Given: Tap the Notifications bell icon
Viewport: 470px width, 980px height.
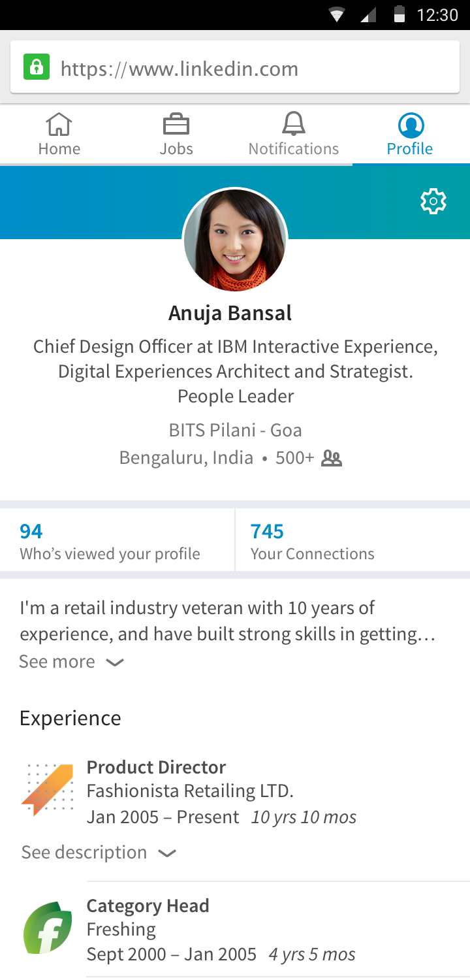Looking at the screenshot, I should (294, 123).
